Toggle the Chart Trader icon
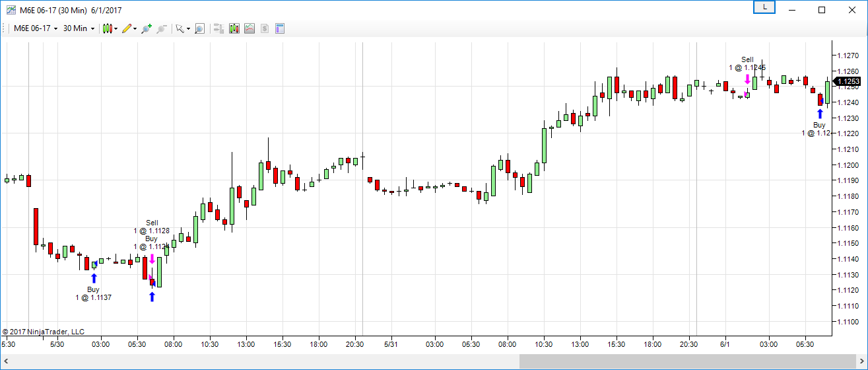 pyautogui.click(x=218, y=28)
